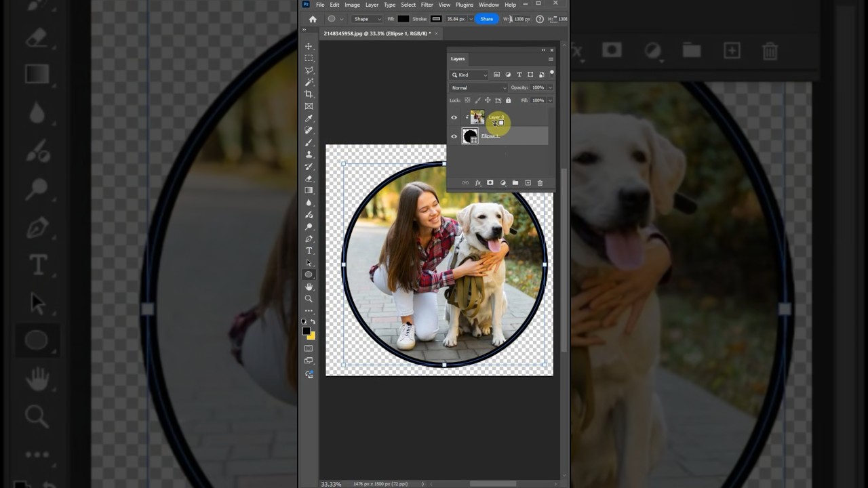Open the Shape tool mode dropdown
Screen dimensions: 868x488
[368, 19]
